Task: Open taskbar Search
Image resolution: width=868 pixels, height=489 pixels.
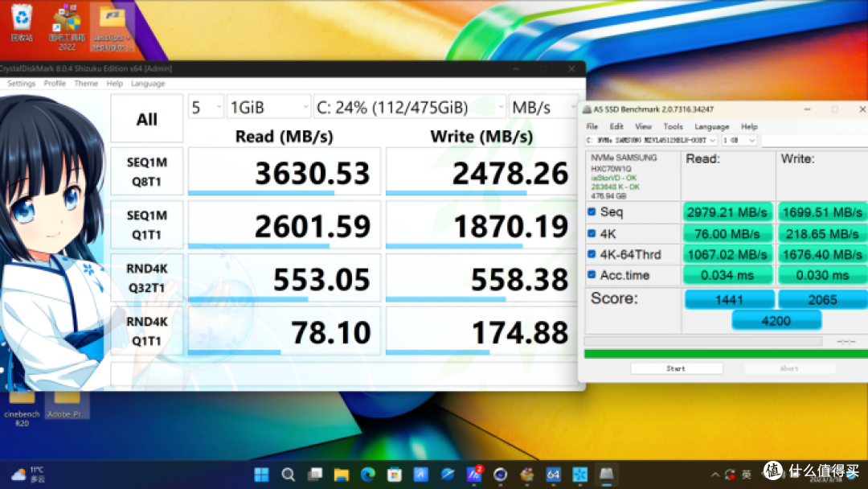Action: [288, 475]
